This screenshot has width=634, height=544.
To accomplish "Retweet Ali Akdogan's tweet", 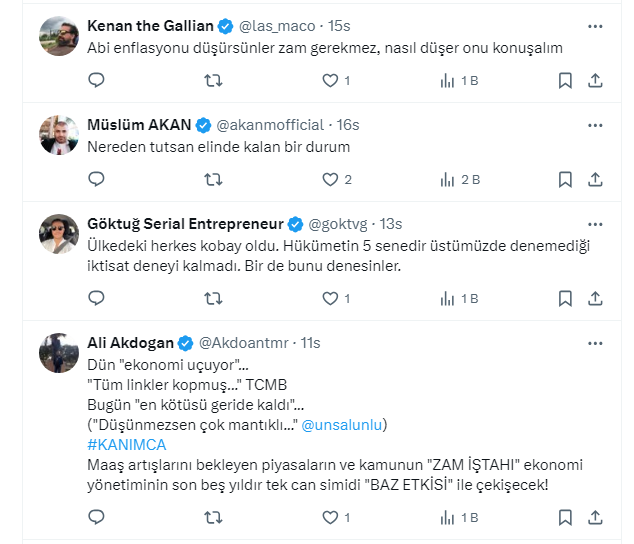I will pyautogui.click(x=213, y=517).
